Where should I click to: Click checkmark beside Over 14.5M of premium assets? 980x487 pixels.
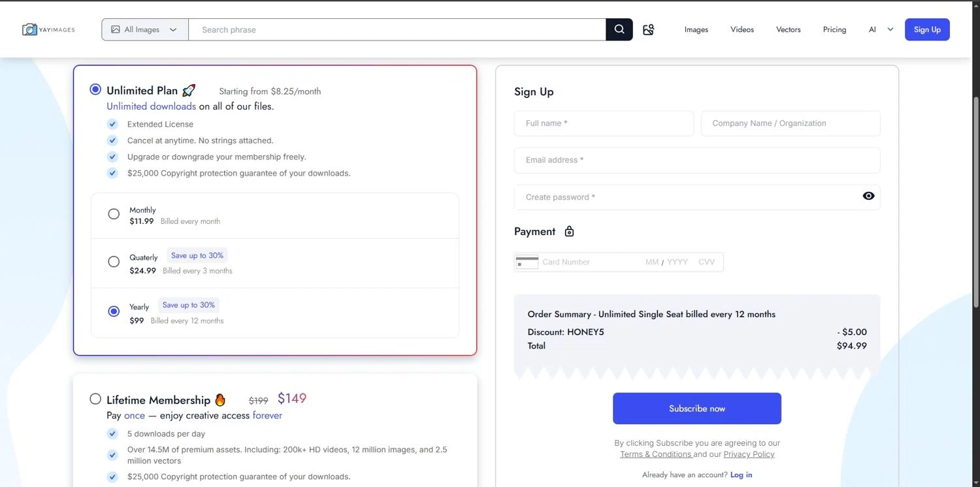tap(112, 455)
